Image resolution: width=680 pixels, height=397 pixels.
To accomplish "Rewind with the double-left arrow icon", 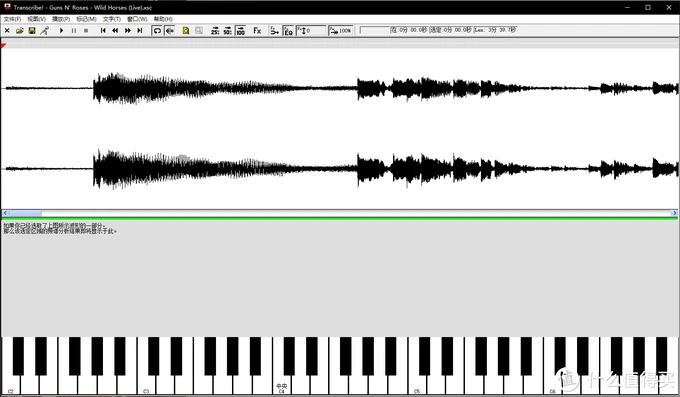I will [115, 30].
